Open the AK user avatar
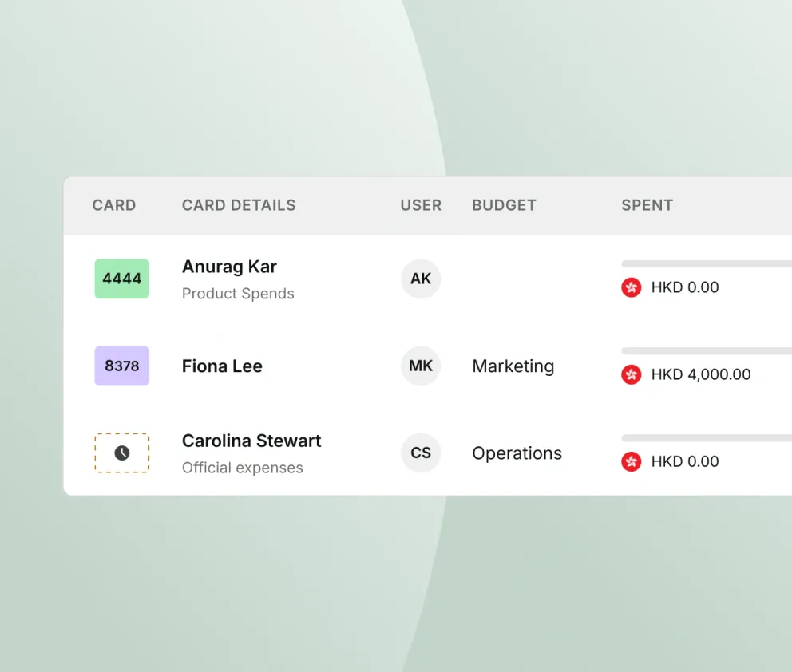The width and height of the screenshot is (792, 672). (421, 279)
